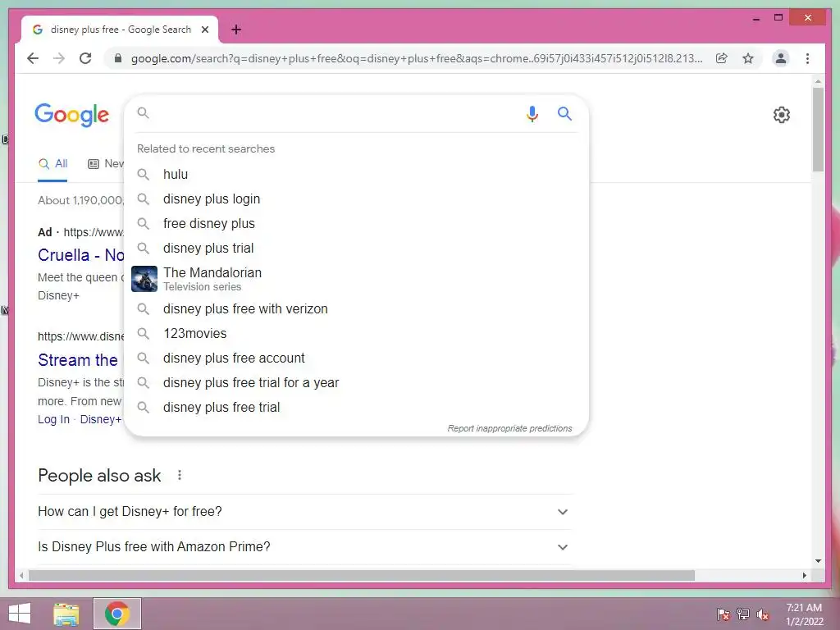This screenshot has width=840, height=630.
Task: Open a new tab with plus button
Action: point(236,30)
